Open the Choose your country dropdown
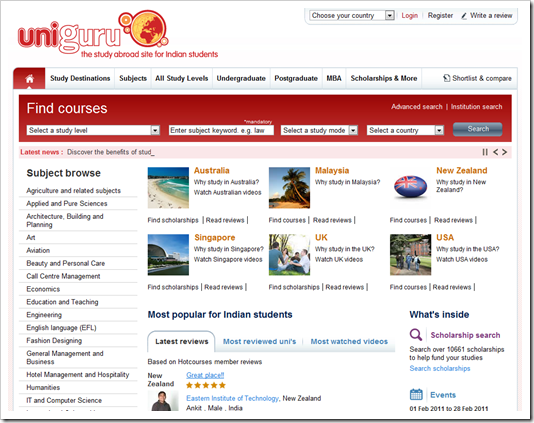The image size is (534, 423). [352, 15]
